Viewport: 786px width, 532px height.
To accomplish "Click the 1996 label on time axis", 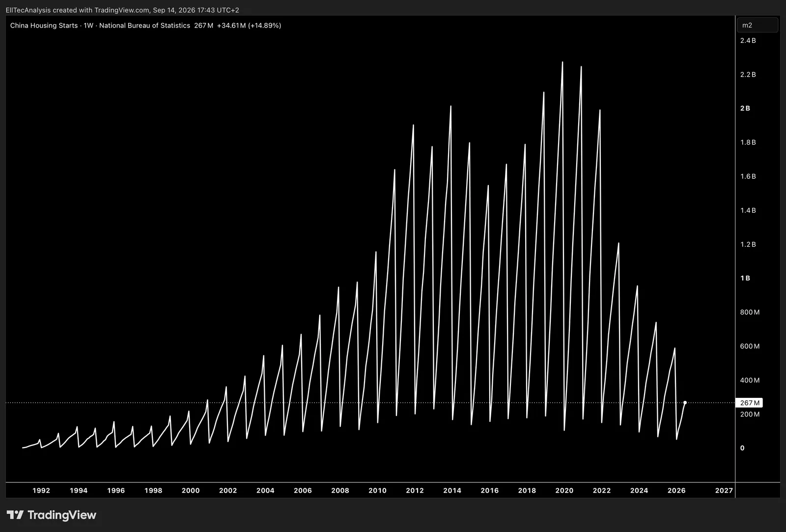I will [x=116, y=490].
